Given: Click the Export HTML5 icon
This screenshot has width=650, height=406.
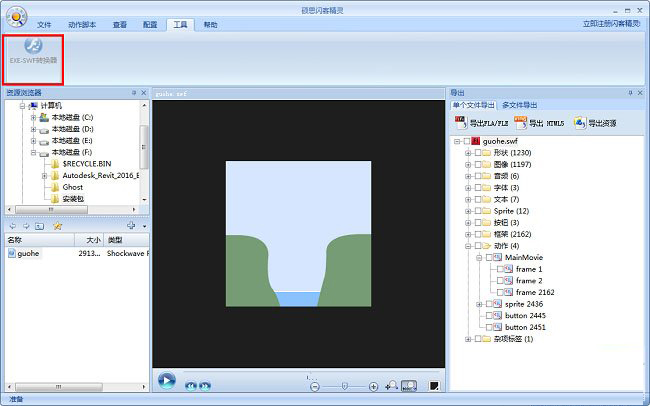Looking at the screenshot, I should click(521, 123).
